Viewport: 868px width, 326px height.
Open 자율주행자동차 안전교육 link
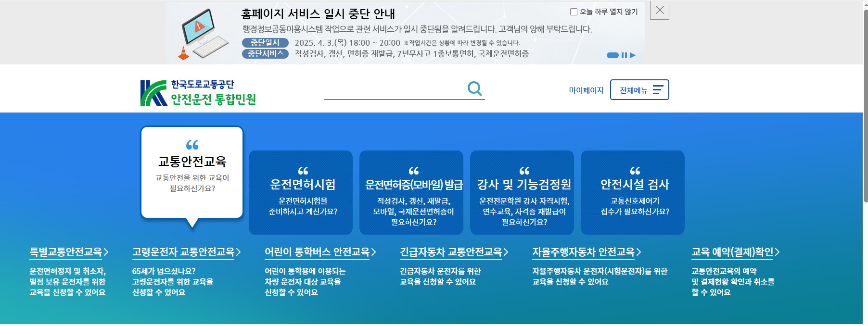point(587,252)
